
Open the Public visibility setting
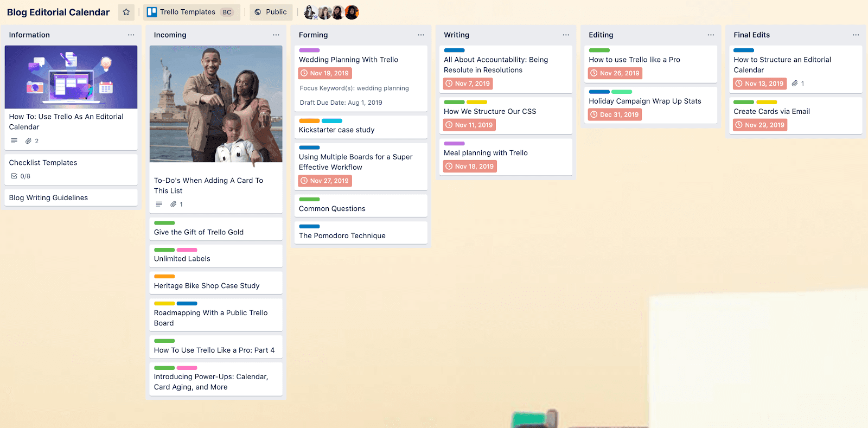(x=271, y=12)
